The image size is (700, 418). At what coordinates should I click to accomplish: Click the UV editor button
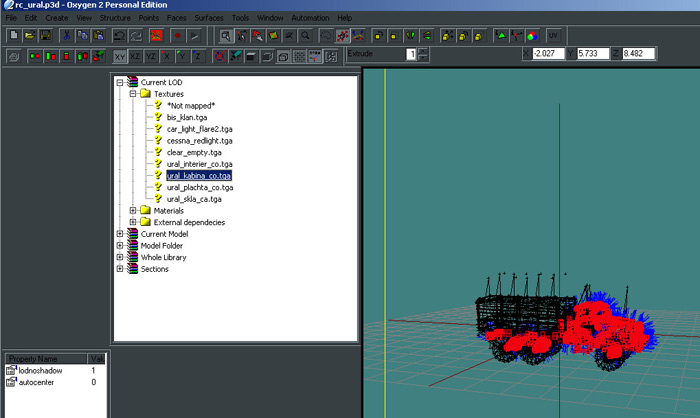[x=553, y=36]
